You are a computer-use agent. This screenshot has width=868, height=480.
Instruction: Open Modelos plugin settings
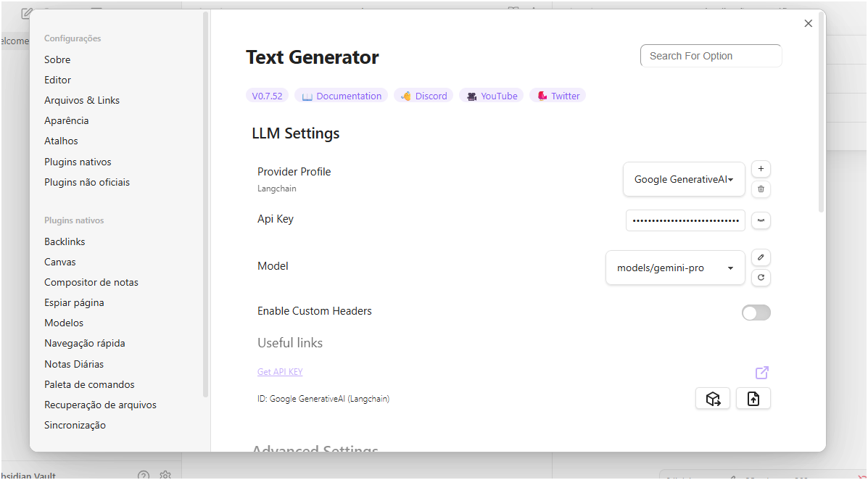point(64,323)
